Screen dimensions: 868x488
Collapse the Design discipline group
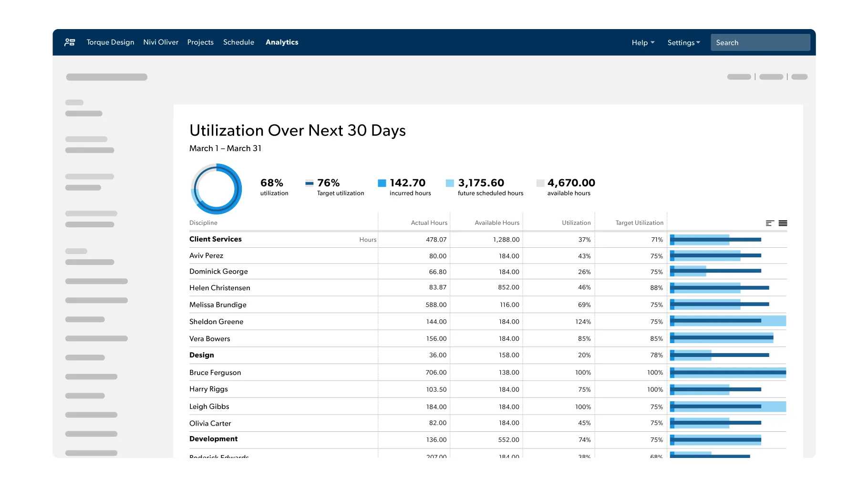click(202, 355)
